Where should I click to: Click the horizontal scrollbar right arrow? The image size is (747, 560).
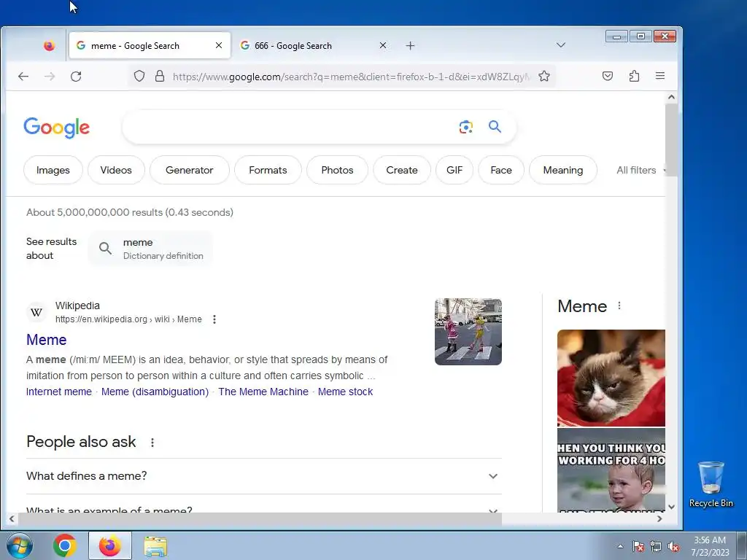[659, 519]
